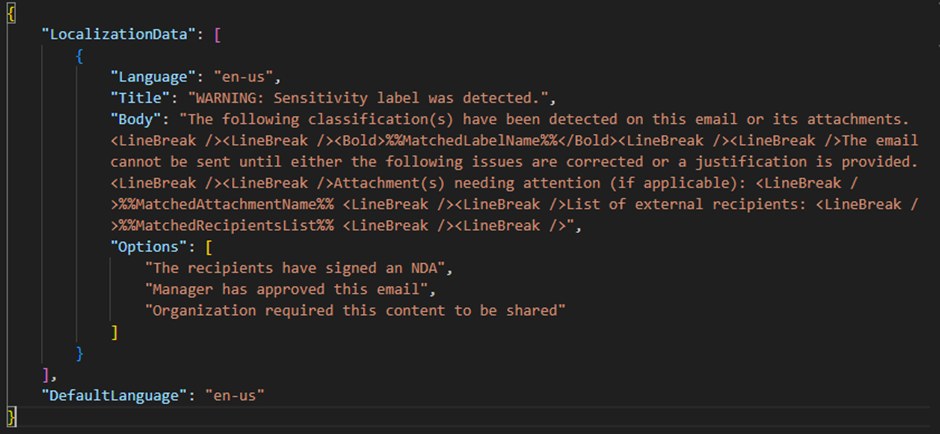Click the "Options" key
Viewport: 940px width, 434px height.
point(147,246)
